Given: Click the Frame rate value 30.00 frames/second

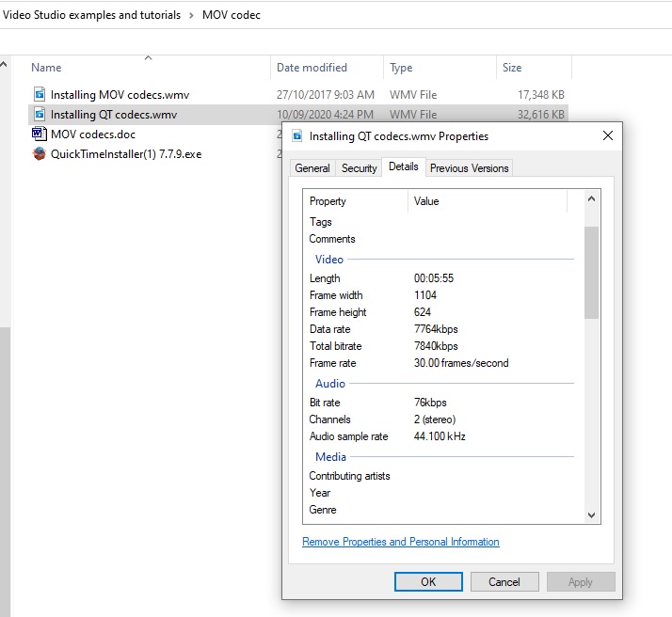Looking at the screenshot, I should (461, 363).
